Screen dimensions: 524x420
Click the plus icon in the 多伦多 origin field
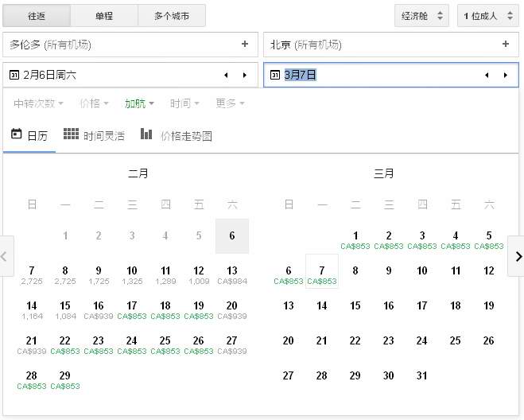(x=244, y=45)
